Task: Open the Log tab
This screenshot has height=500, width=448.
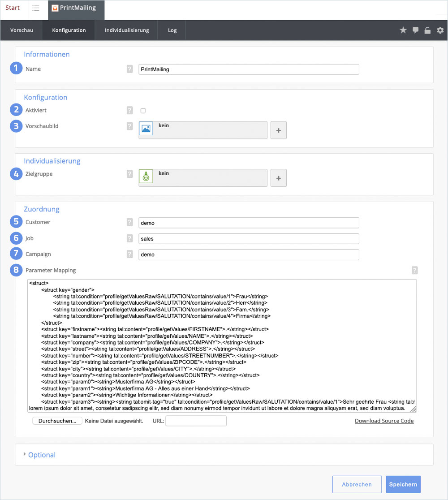Action: [172, 30]
